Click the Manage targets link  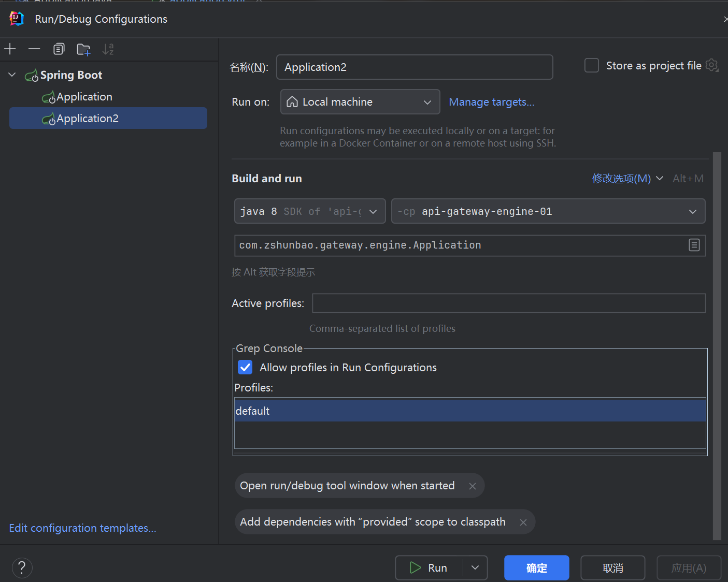tap(491, 102)
